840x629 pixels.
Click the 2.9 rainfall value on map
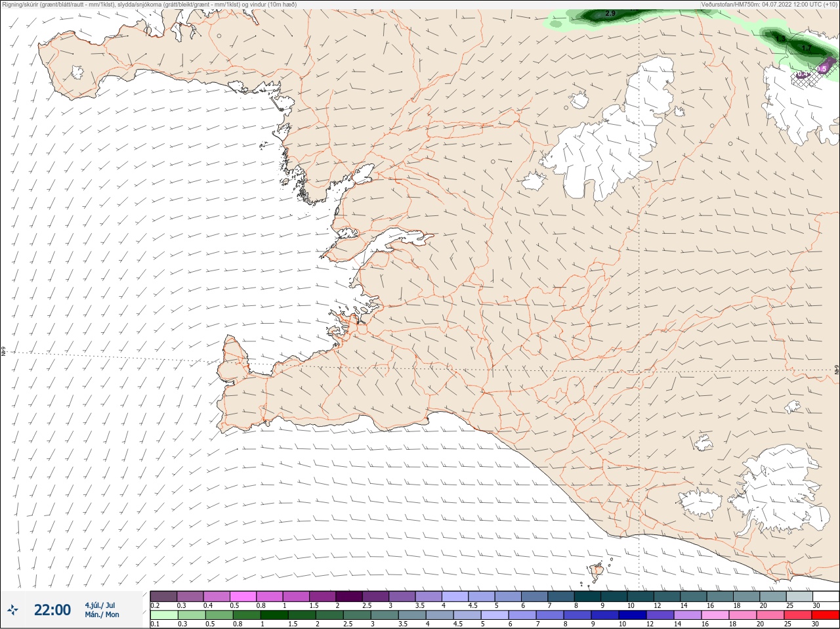tap(610, 14)
